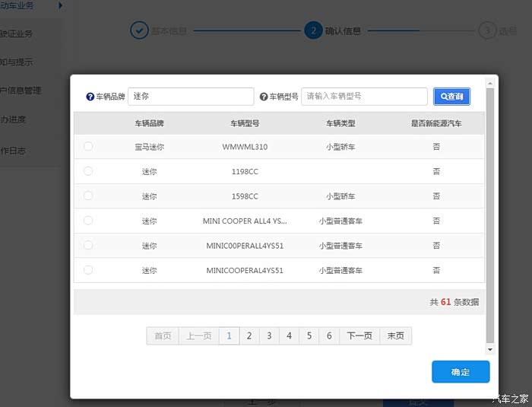Image resolution: width=532 pixels, height=407 pixels.
Task: Open the 作日志 sidebar menu item
Action: click(14, 151)
